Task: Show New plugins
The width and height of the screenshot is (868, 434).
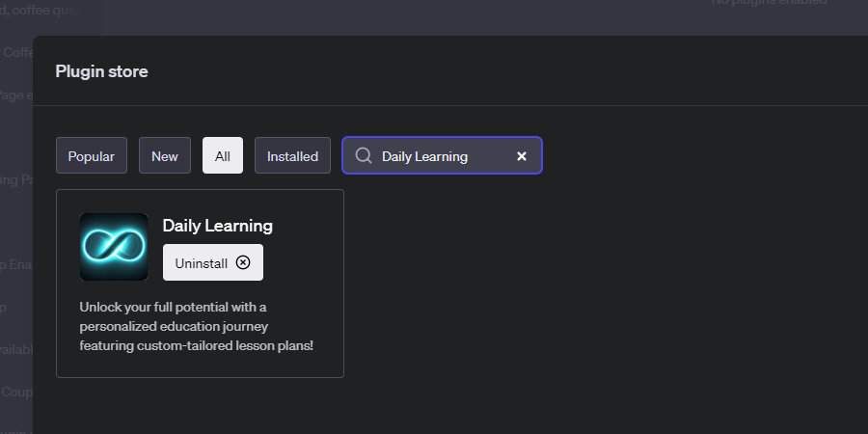Action: pyautogui.click(x=165, y=156)
